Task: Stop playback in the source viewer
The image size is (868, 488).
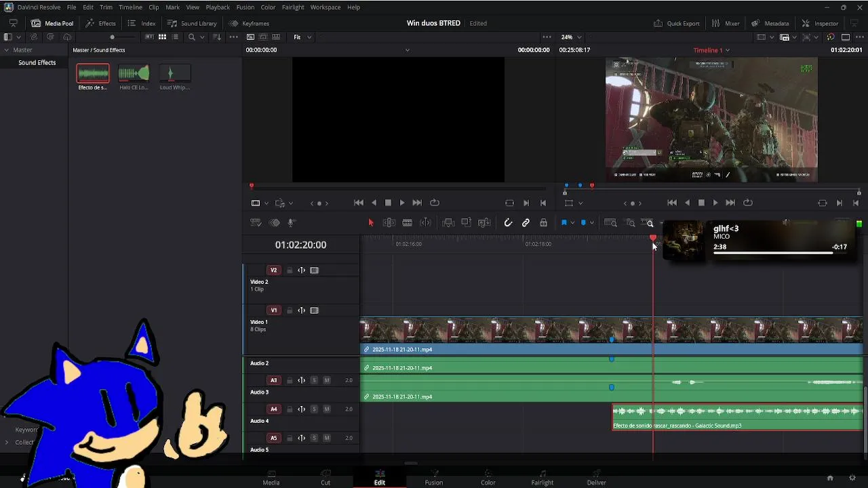Action: pyautogui.click(x=388, y=203)
